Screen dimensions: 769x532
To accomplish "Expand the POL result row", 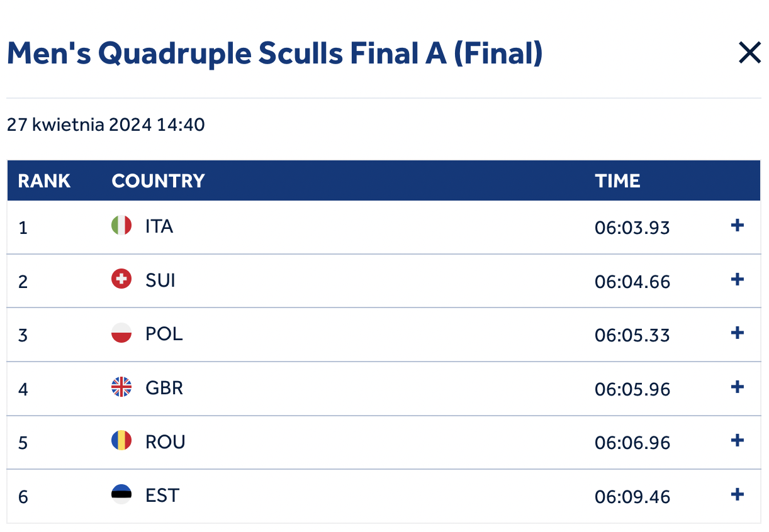I will click(737, 333).
